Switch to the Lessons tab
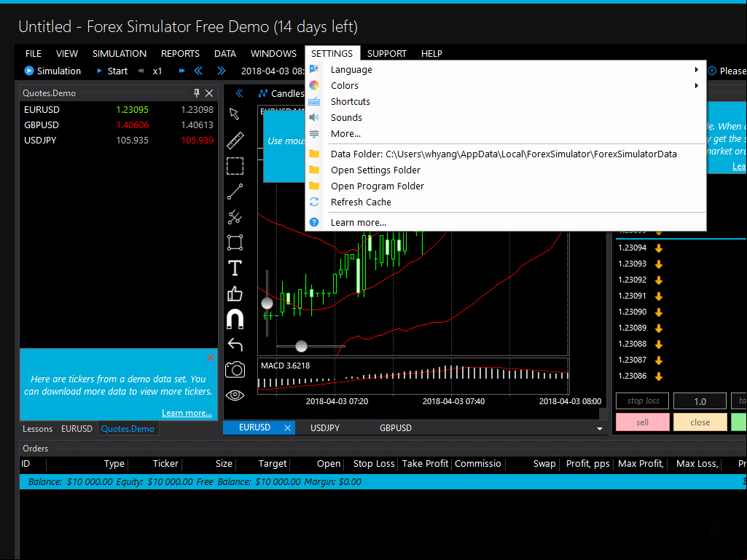Screen dimensions: 747x560 38,429
